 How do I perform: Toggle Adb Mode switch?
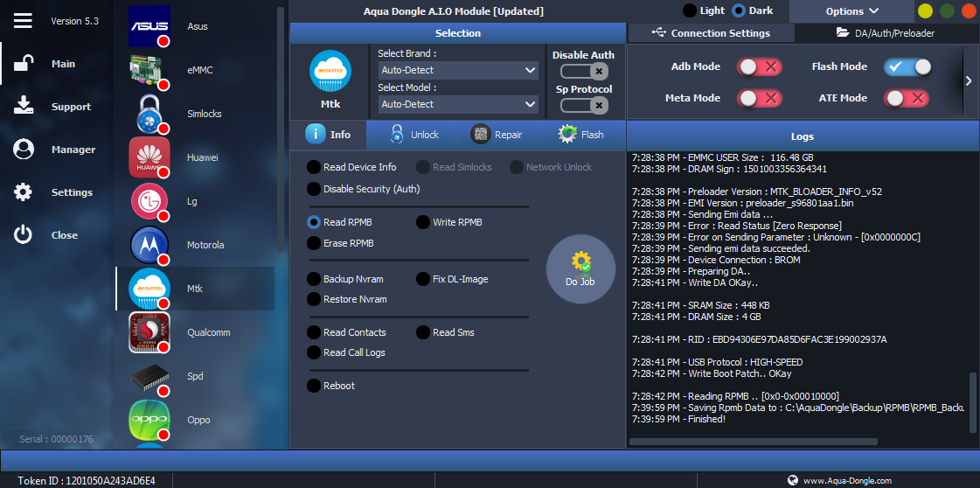tap(760, 66)
